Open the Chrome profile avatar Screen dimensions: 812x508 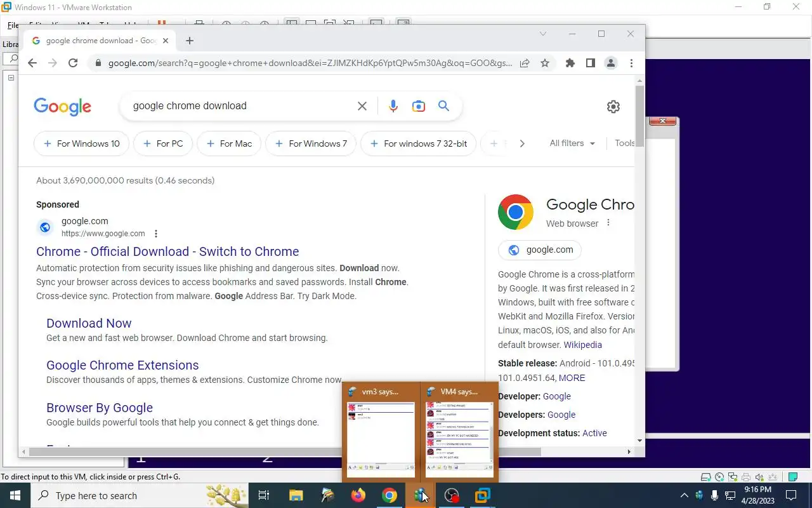coord(611,63)
